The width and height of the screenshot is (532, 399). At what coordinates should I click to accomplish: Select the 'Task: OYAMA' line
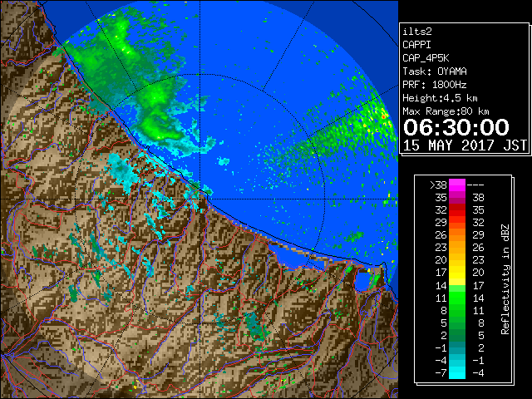tap(435, 71)
